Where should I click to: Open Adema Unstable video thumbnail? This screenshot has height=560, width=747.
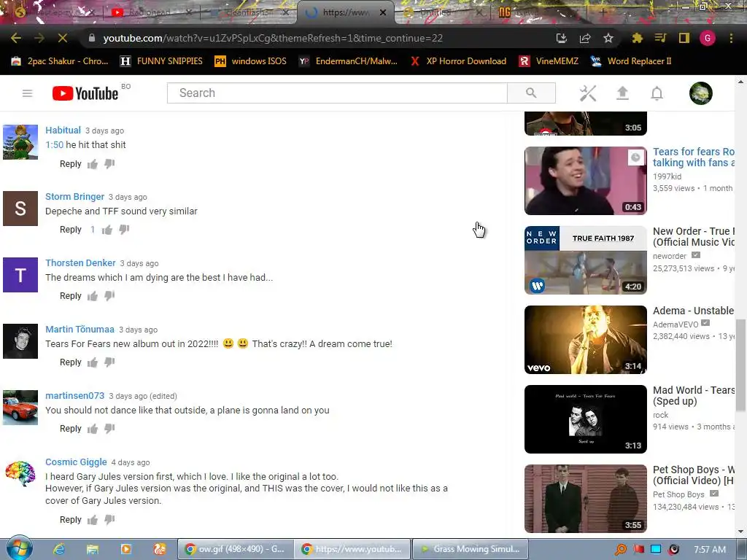[586, 340]
